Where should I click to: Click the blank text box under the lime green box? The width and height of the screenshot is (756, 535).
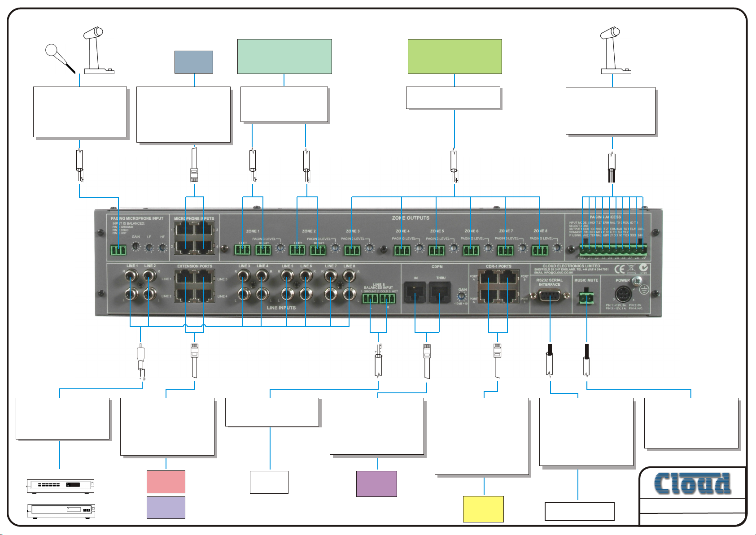[453, 98]
